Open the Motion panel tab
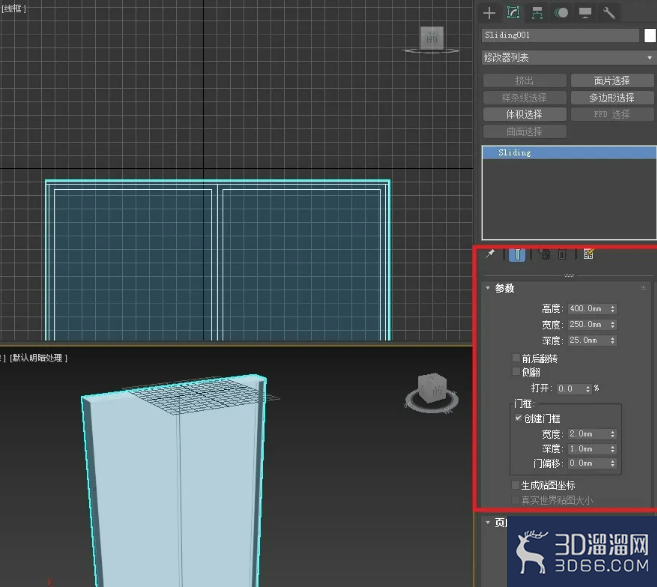The height and width of the screenshot is (587, 657). point(561,13)
